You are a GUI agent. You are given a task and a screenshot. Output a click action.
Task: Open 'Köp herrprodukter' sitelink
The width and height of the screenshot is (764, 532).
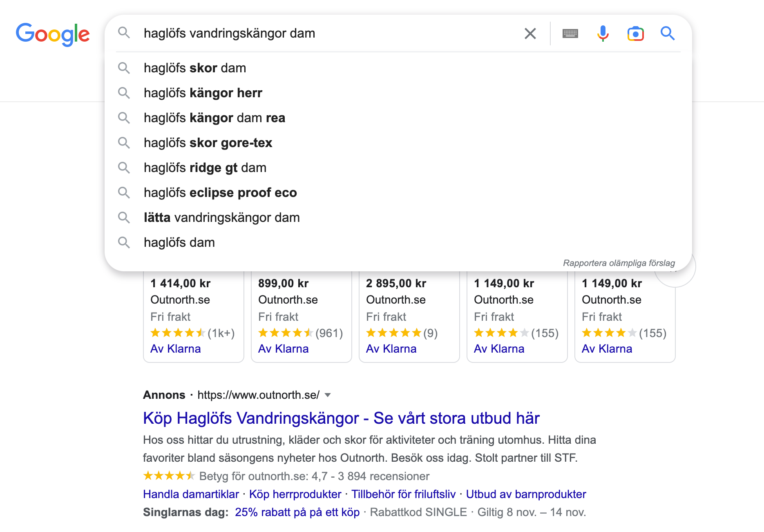[295, 494]
